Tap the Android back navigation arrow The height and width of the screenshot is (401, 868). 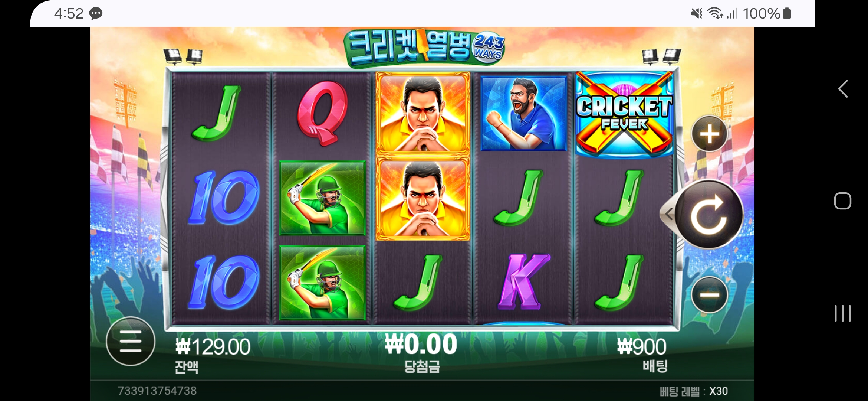click(843, 89)
